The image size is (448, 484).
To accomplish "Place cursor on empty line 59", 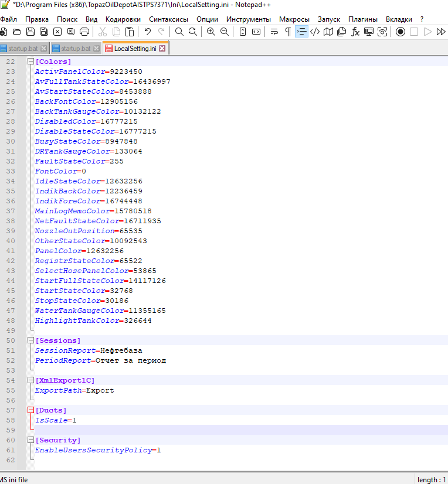I will coord(241,430).
